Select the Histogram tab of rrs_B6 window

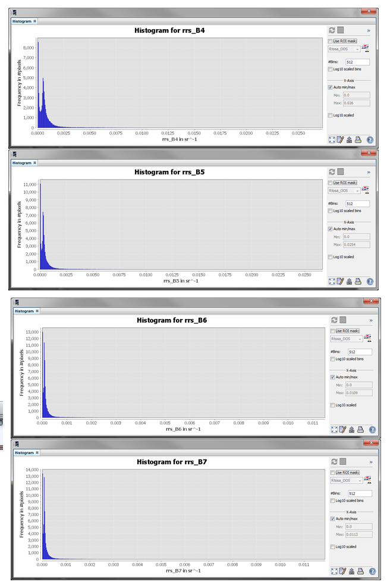point(24,311)
